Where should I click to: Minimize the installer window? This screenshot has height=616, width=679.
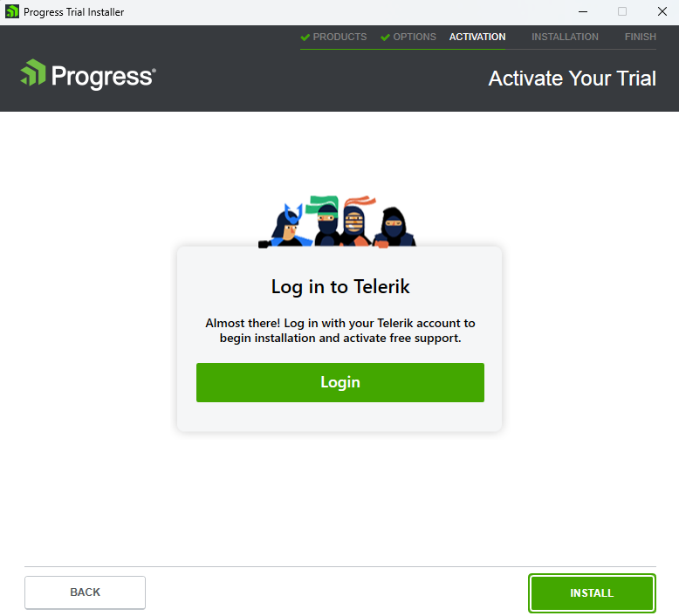[583, 11]
